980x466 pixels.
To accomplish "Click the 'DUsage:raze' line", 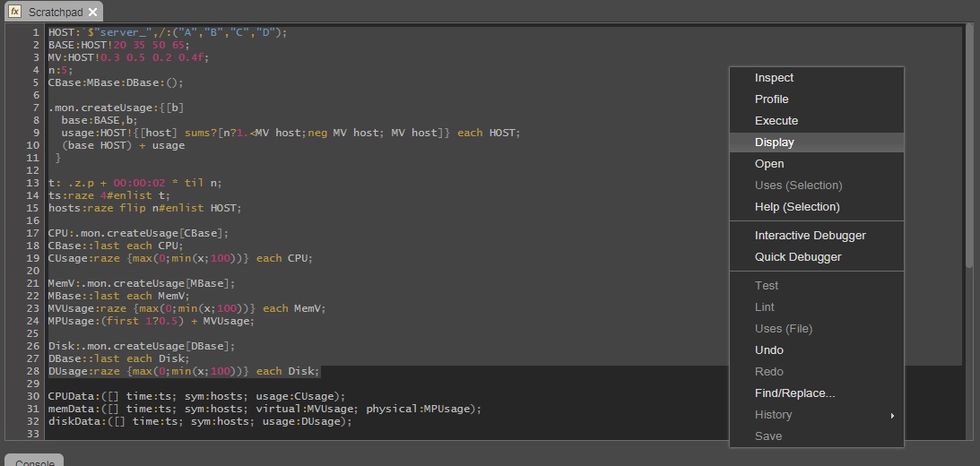I will (184, 371).
